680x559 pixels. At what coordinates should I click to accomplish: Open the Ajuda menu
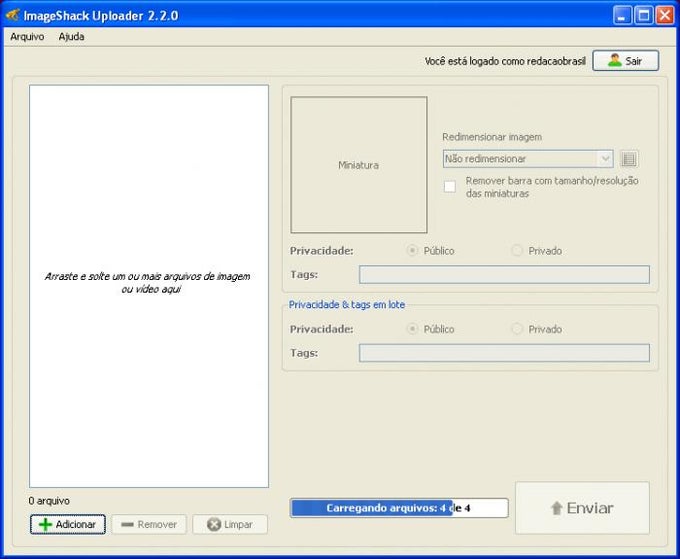point(72,37)
